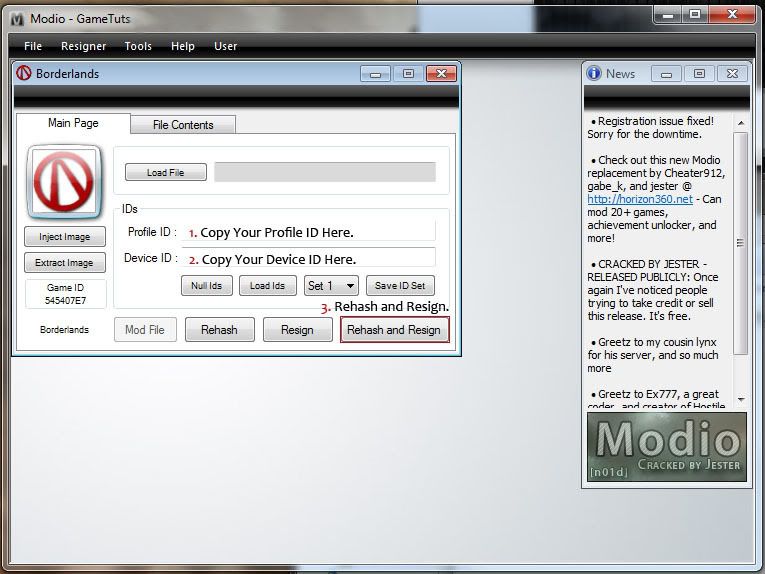This screenshot has height=574, width=765.
Task: Click the Modio Cracked by Jester banner
Action: (666, 447)
